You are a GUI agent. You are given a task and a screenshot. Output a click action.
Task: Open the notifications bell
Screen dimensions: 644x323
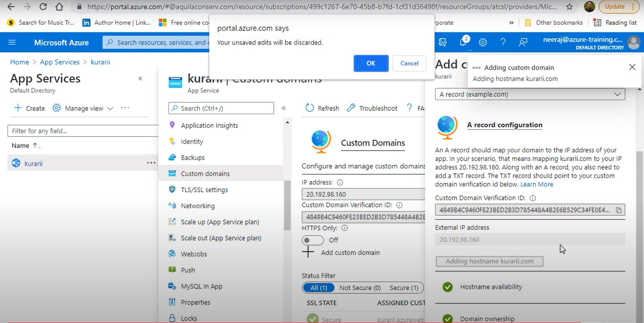point(463,42)
